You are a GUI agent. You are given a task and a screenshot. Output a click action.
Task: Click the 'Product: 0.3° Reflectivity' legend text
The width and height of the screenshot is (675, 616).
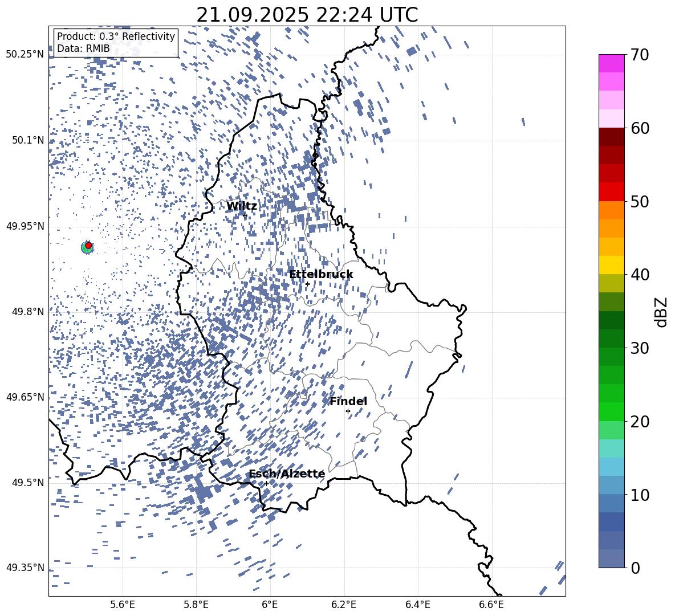tap(116, 36)
